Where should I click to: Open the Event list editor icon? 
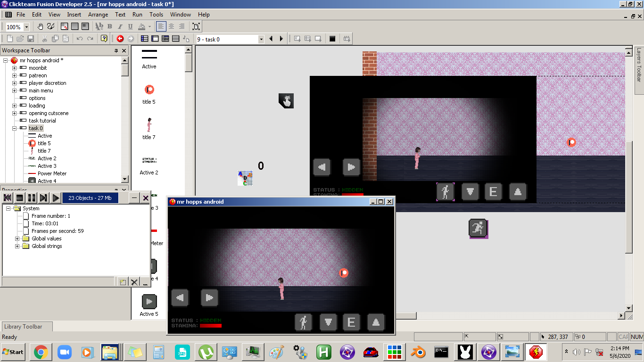(176, 39)
